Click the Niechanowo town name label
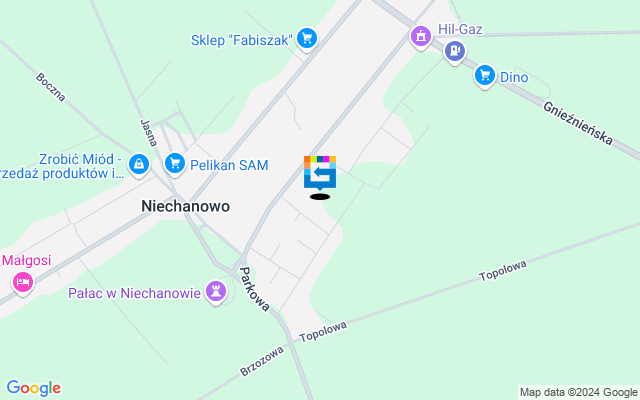640x400 pixels. tap(185, 206)
